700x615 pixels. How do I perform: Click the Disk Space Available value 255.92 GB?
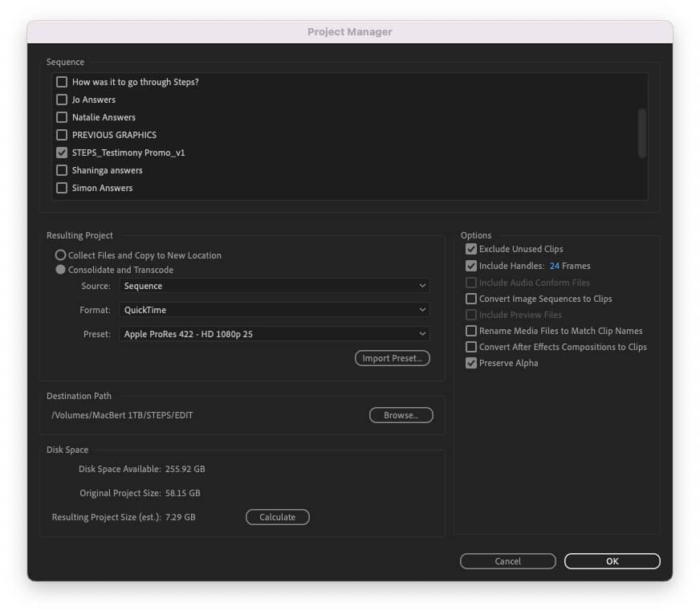tap(185, 469)
